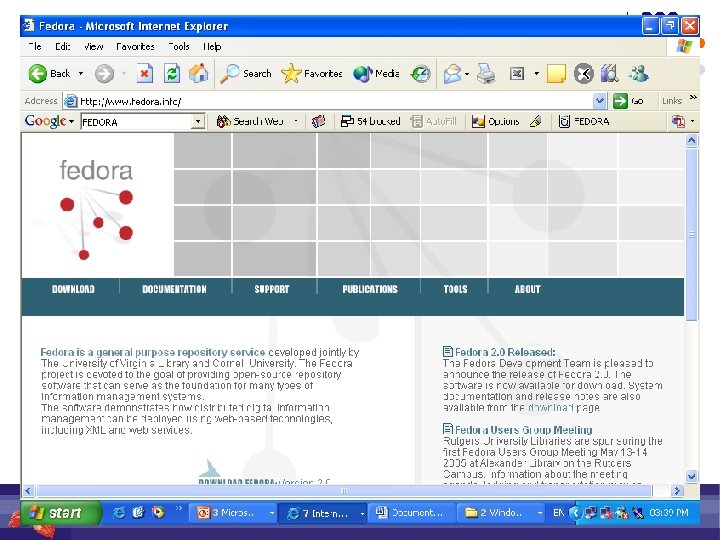The image size is (720, 540).
Task: Open the History icon in the toolbar
Action: point(420,73)
